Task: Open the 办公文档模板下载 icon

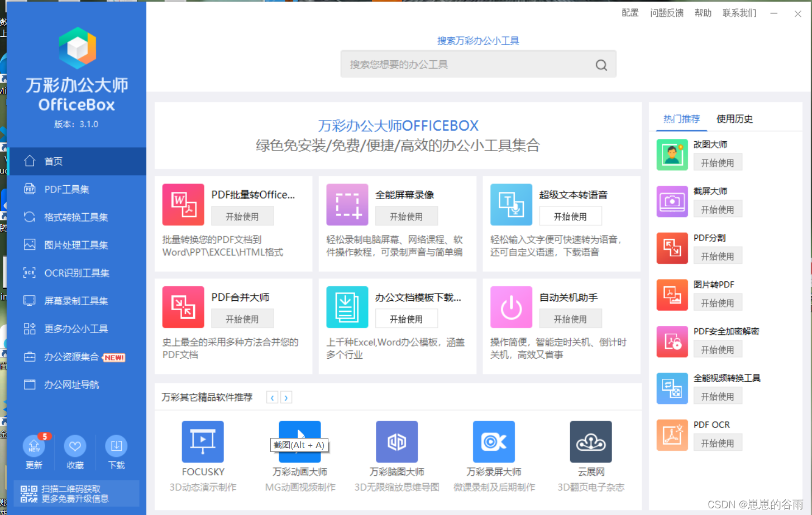Action: pyautogui.click(x=347, y=307)
